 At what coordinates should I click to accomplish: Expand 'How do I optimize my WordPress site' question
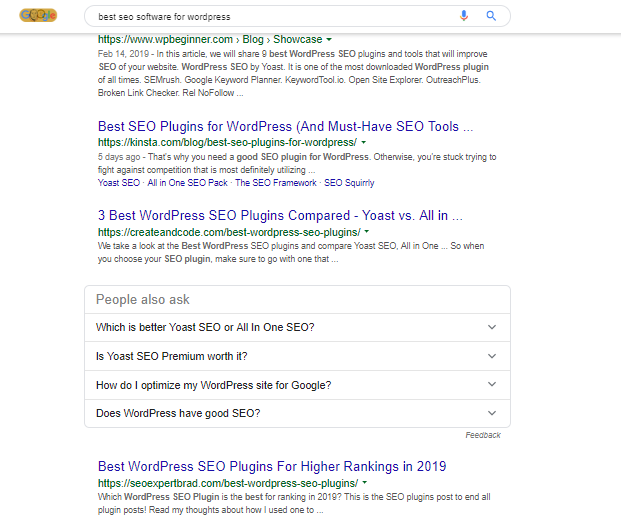pos(297,384)
